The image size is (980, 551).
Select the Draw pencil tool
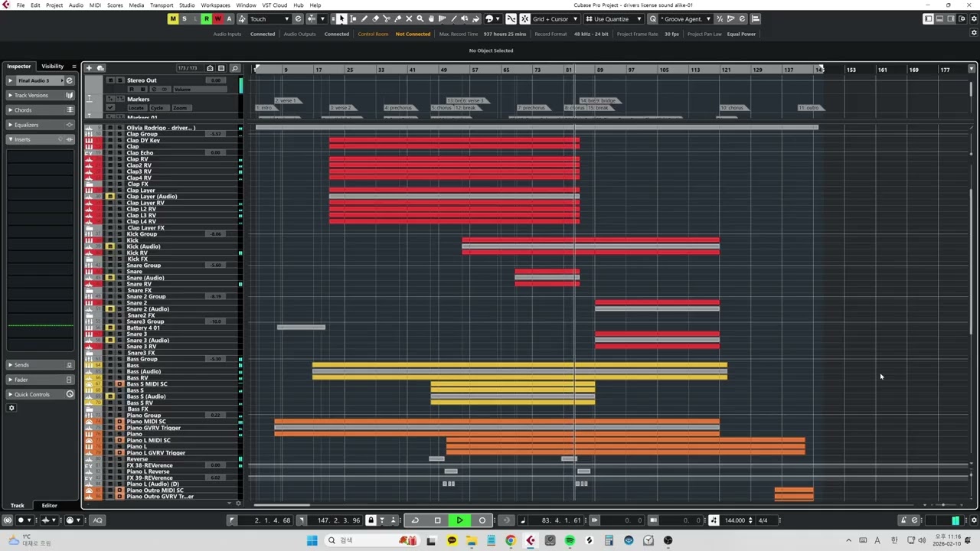point(364,19)
